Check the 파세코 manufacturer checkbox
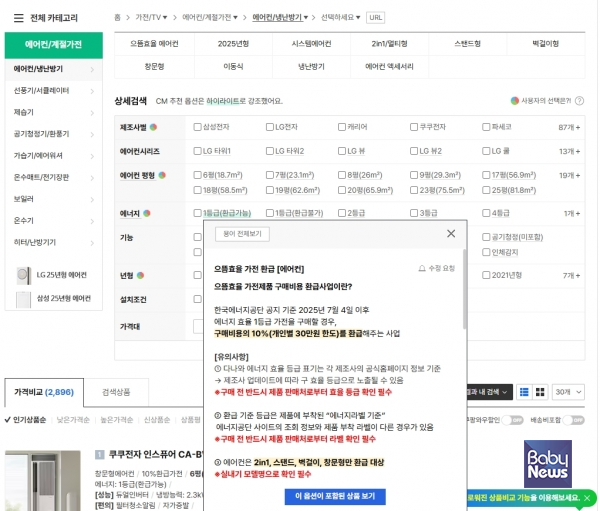 tap(486, 127)
